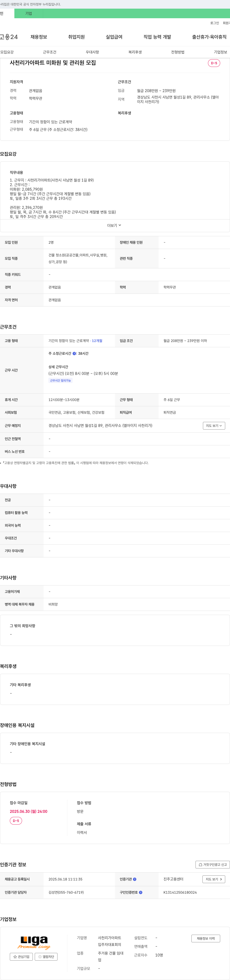Click certification number K131412506180024
This screenshot has height=980, width=230.
pos(180,892)
